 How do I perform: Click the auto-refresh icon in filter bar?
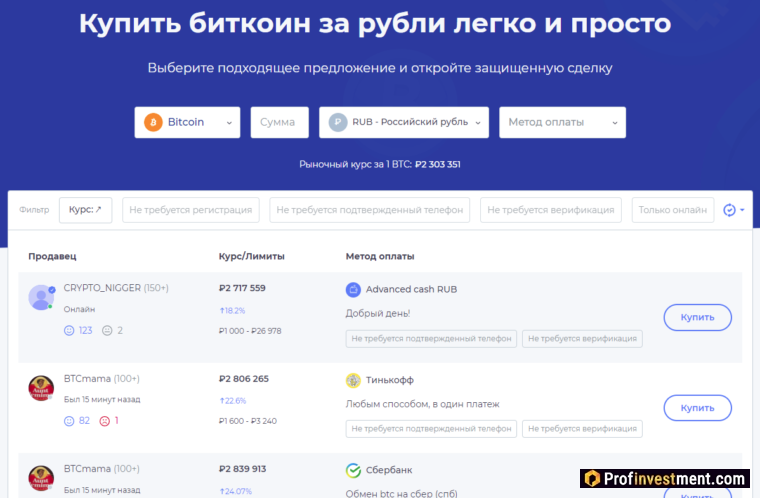pos(729,210)
